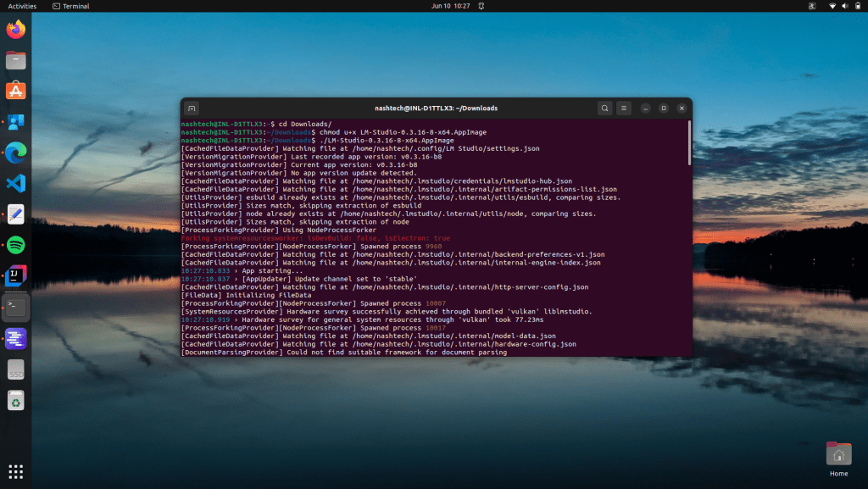Open the Trash from the dock
868x489 pixels.
coord(16,400)
